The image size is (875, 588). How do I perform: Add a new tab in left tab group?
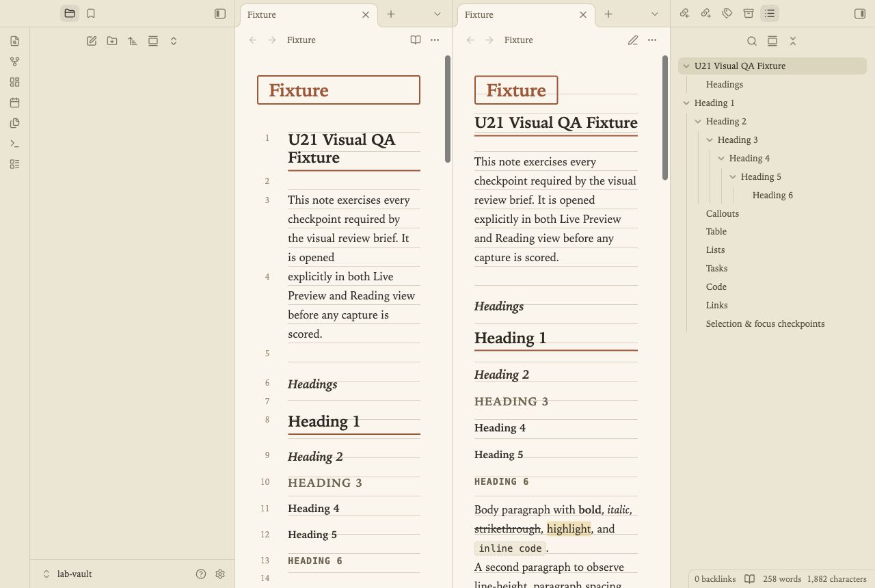coord(391,14)
